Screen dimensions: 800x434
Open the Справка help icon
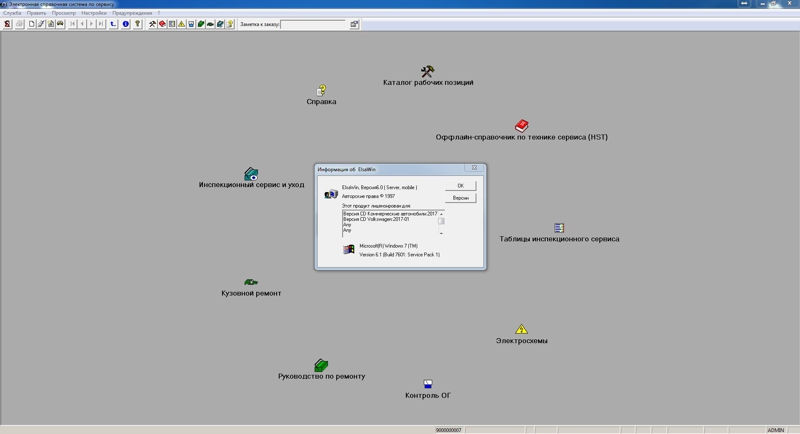pos(321,90)
